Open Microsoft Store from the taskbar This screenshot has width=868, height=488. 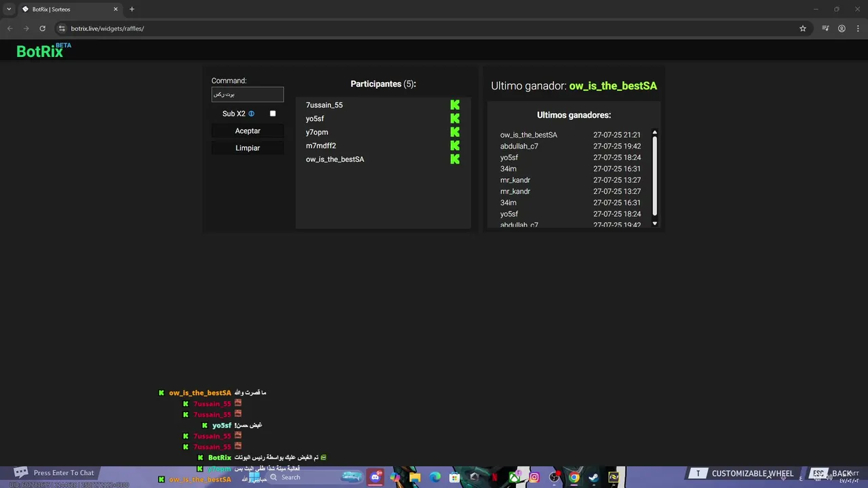(454, 477)
